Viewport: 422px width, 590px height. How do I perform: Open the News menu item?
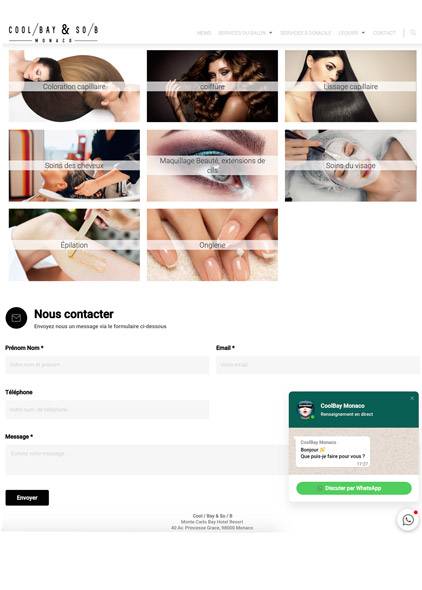click(204, 33)
